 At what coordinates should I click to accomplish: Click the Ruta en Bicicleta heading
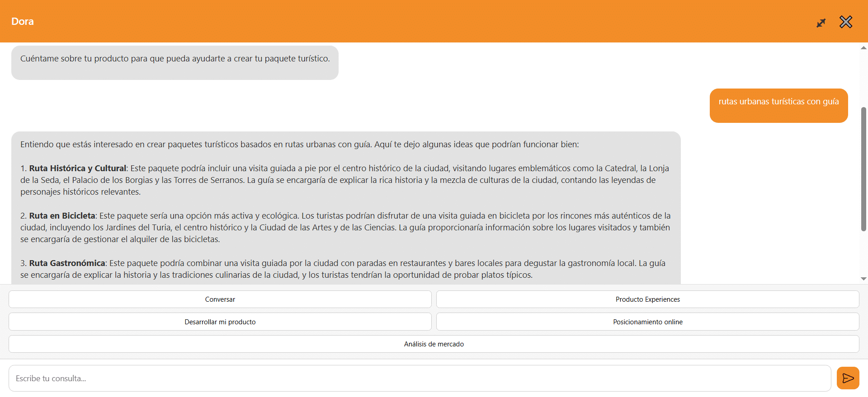click(62, 216)
